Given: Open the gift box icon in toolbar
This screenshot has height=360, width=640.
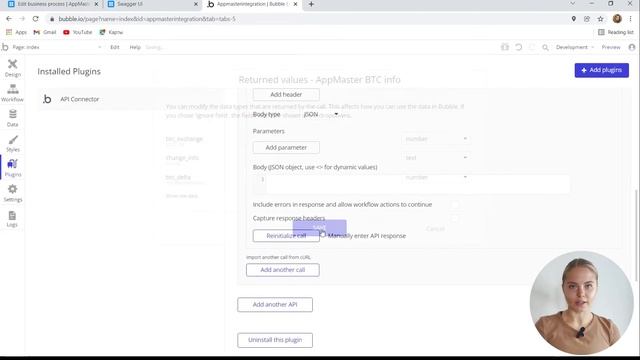Looking at the screenshot, I should coord(505,47).
